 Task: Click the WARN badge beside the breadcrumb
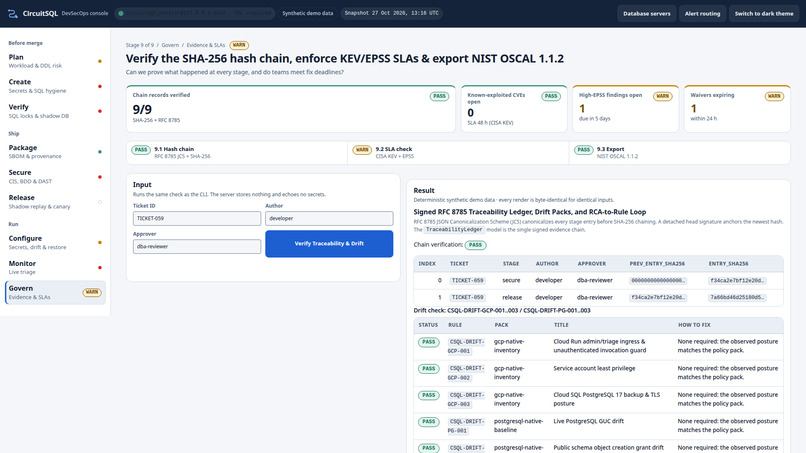point(239,45)
